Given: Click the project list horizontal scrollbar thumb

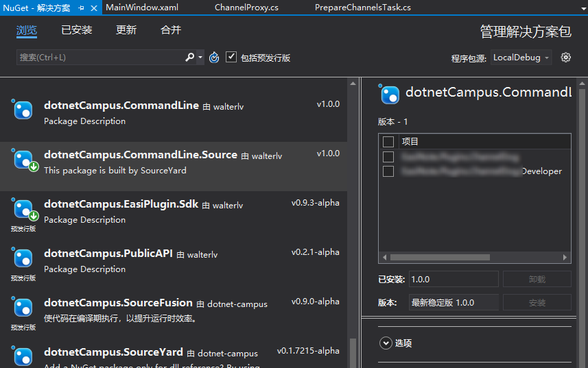Looking at the screenshot, I should pos(440,257).
